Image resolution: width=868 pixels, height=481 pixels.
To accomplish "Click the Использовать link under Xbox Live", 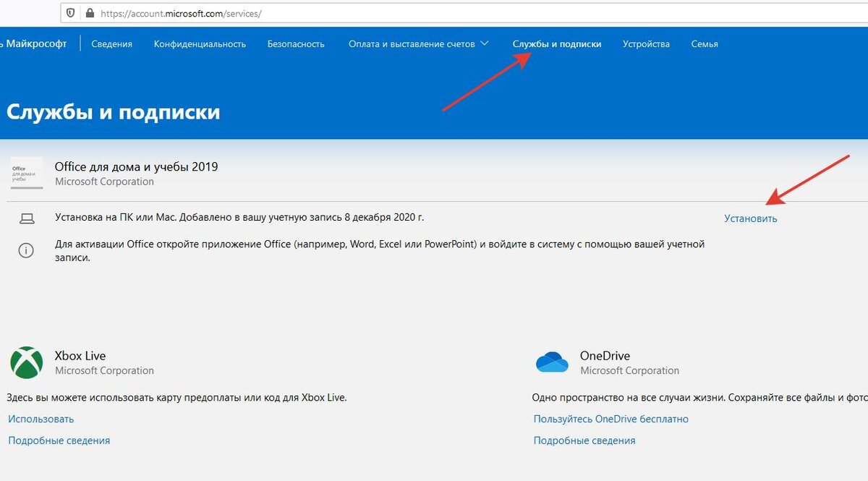I will click(x=41, y=419).
